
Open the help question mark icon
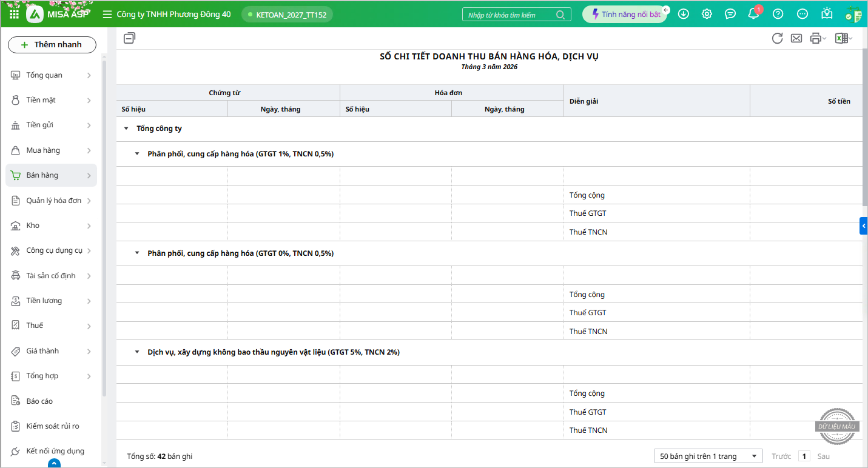(x=778, y=14)
